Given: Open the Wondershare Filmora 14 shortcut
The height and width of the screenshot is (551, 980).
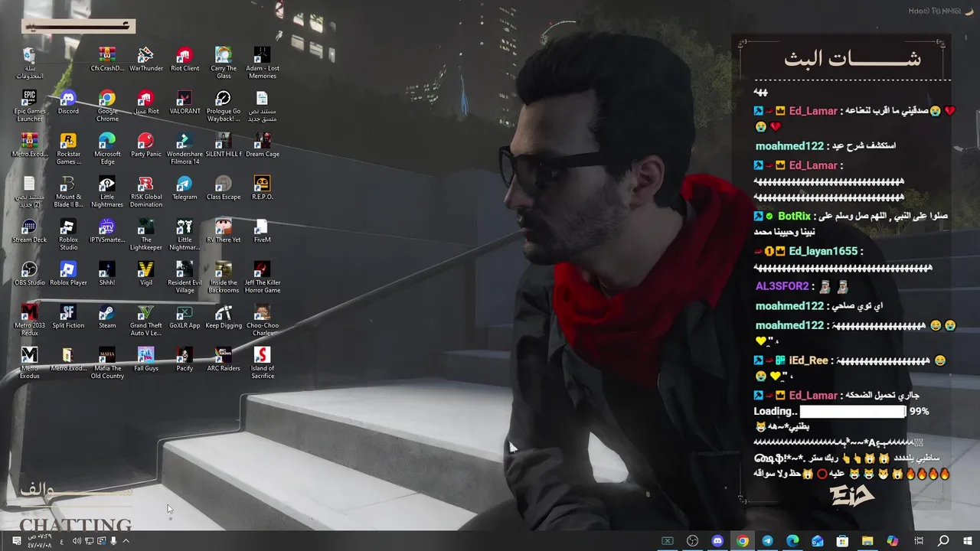Looking at the screenshot, I should [x=185, y=148].
